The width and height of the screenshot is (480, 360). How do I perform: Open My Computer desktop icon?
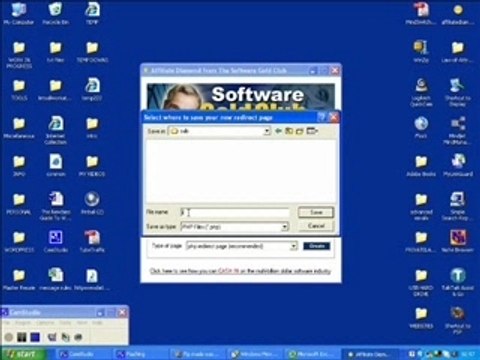pyautogui.click(x=19, y=13)
